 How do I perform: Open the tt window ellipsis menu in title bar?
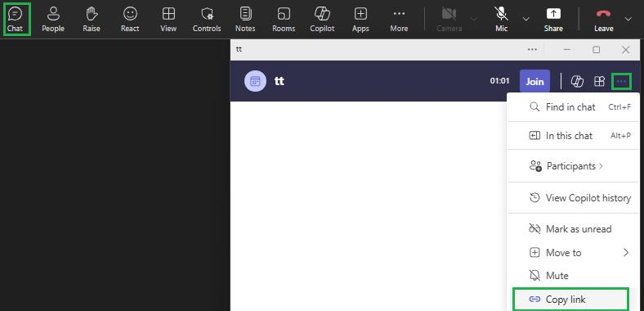point(532,50)
